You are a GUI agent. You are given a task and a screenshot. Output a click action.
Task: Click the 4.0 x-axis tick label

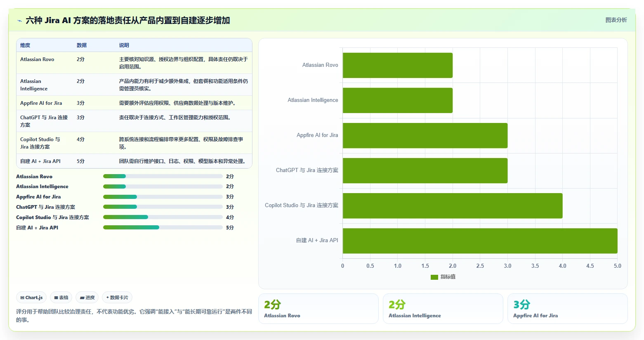click(563, 266)
